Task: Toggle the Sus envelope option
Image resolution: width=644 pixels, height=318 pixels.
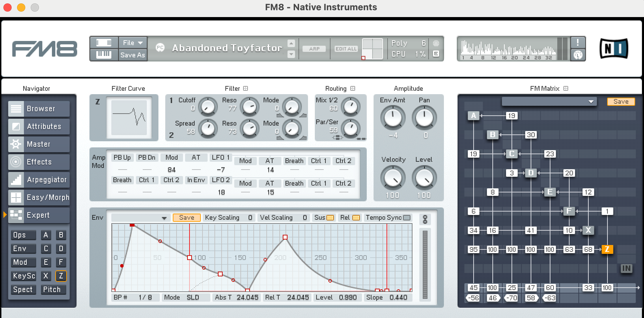Action: click(330, 218)
